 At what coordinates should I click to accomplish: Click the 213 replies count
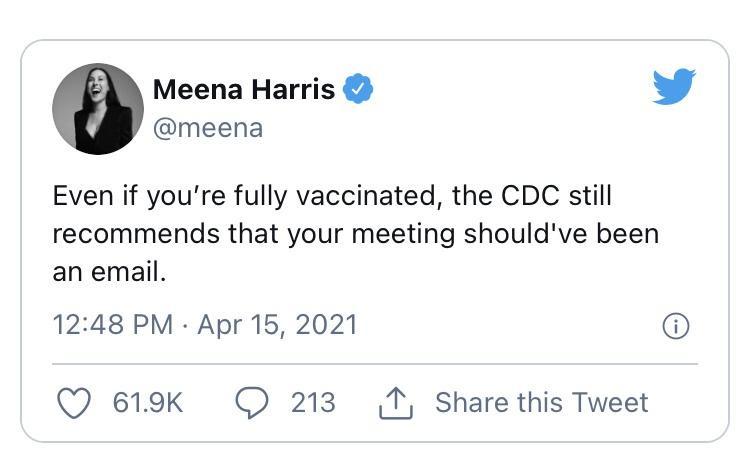pos(313,402)
